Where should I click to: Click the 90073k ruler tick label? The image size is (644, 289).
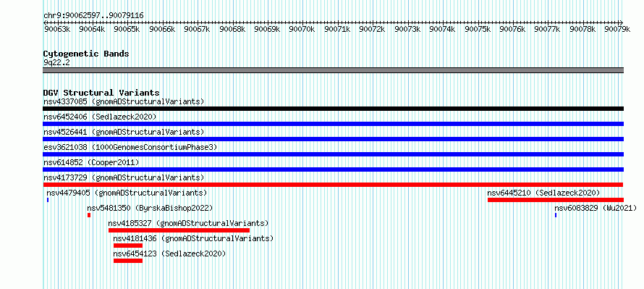408,29
